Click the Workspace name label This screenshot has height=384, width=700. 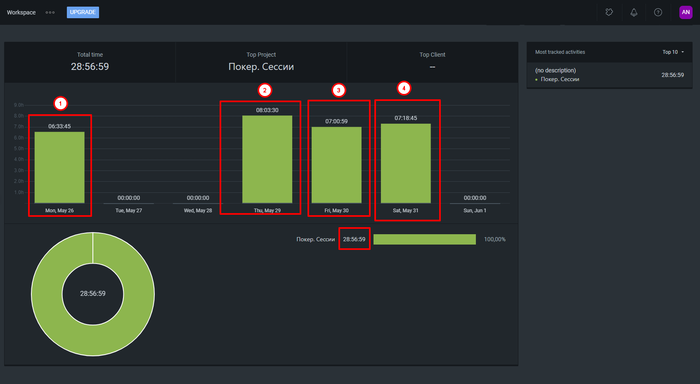(21, 13)
